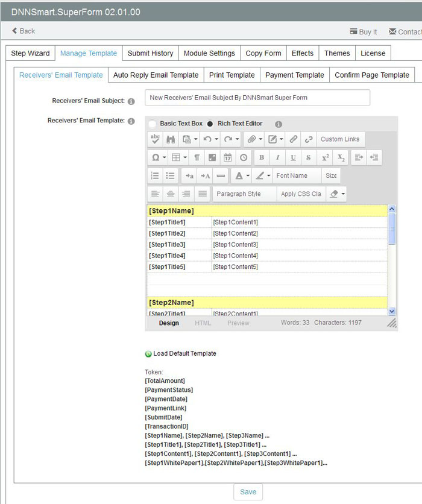Decrease indent of the paragraph
Screen dimensions: 422x504
point(374,157)
